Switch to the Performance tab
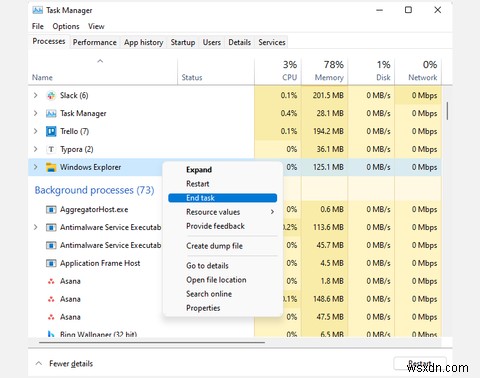 pyautogui.click(x=95, y=42)
